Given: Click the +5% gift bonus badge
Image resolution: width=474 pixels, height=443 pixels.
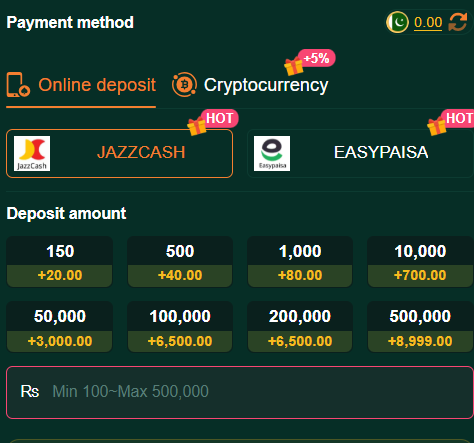Looking at the screenshot, I should (x=309, y=62).
